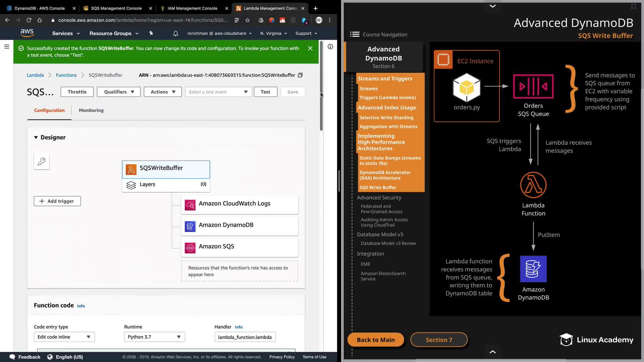This screenshot has width=644, height=362.
Task: Click the Course Navigation list icon
Action: 355,35
